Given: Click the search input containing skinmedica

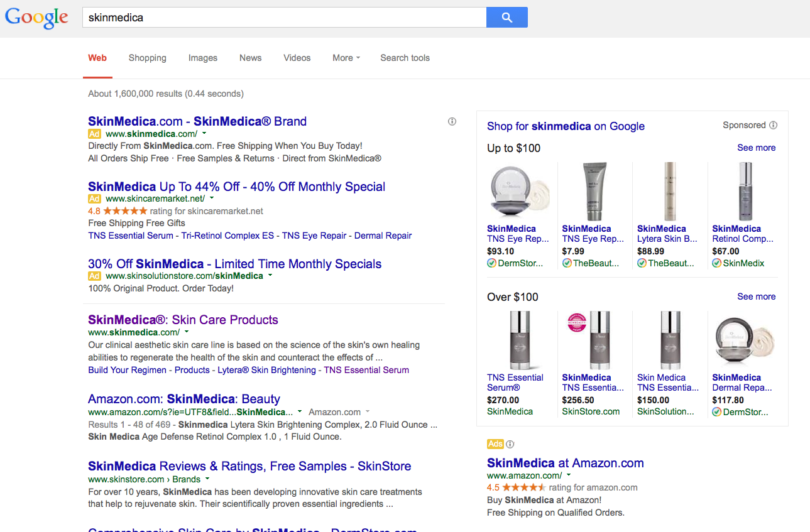Looking at the screenshot, I should (x=284, y=18).
